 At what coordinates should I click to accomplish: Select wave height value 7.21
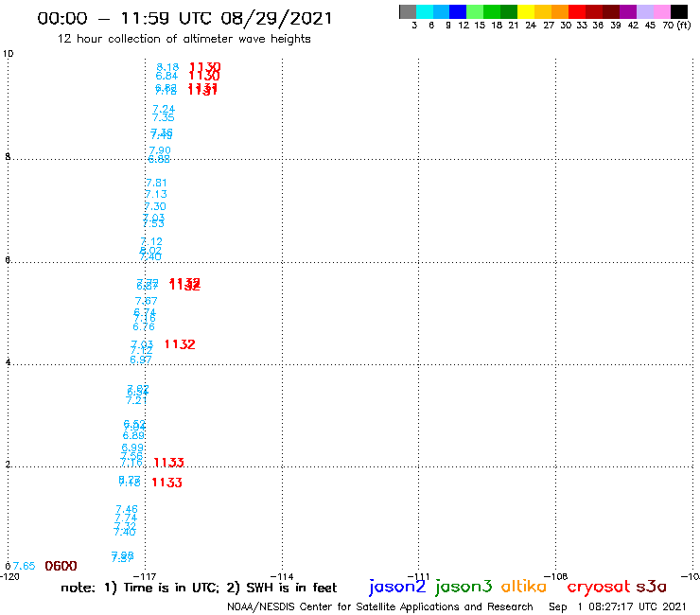pos(136,400)
